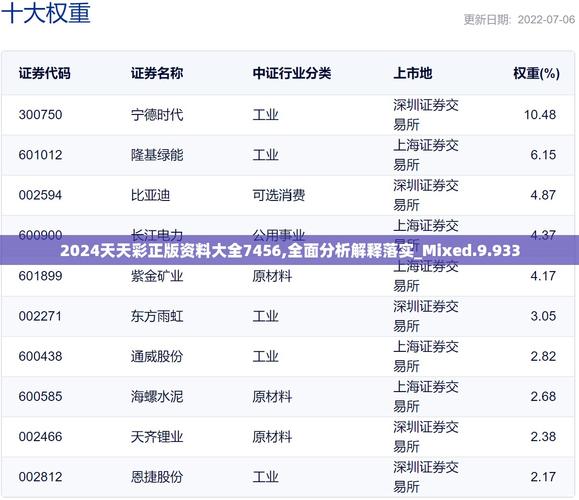The width and height of the screenshot is (579, 500).
Task: Click 工业 industry in 宁德时代 row
Action: [265, 115]
